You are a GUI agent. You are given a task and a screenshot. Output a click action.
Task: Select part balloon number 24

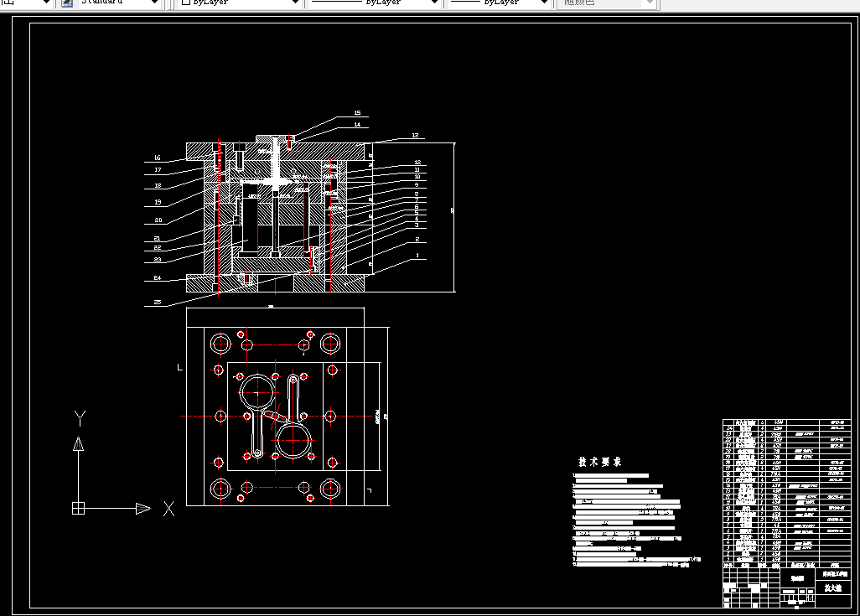pyautogui.click(x=158, y=278)
